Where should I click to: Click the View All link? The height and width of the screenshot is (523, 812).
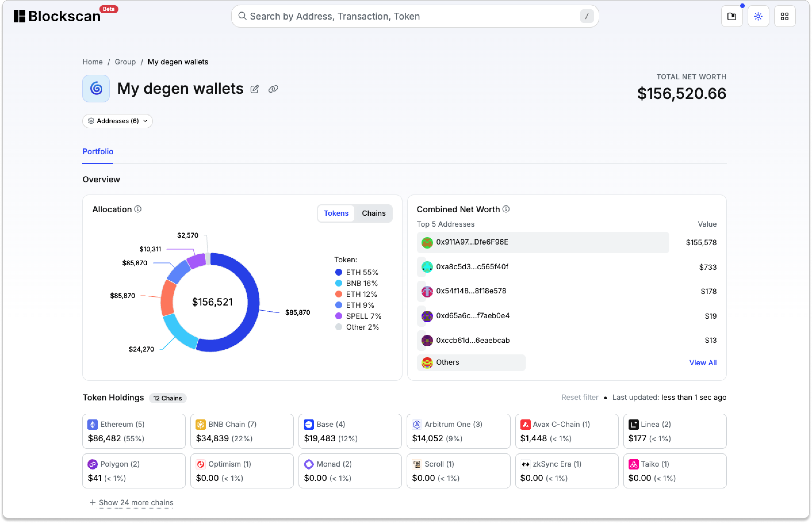[x=703, y=363]
